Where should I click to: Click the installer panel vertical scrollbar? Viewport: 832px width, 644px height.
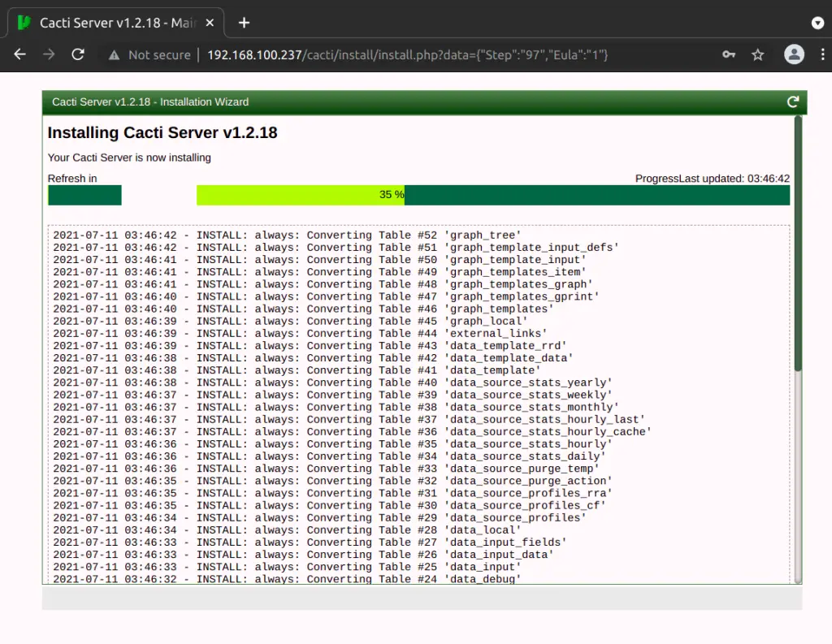(798, 244)
